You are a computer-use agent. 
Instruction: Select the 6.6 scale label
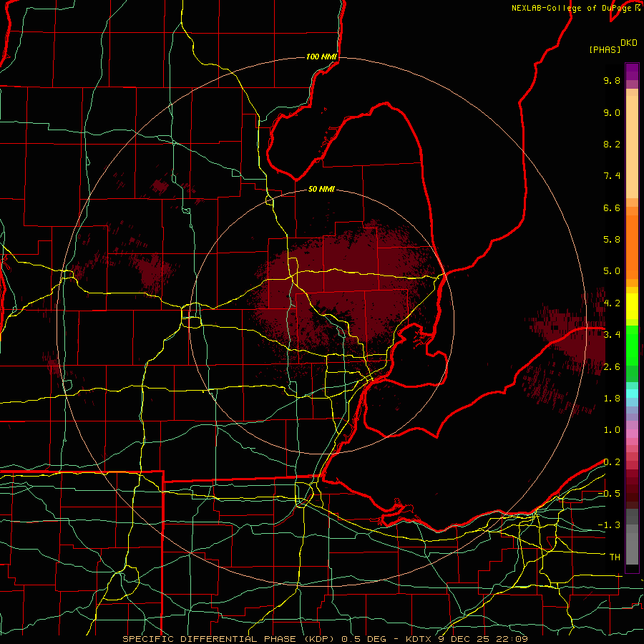612,208
